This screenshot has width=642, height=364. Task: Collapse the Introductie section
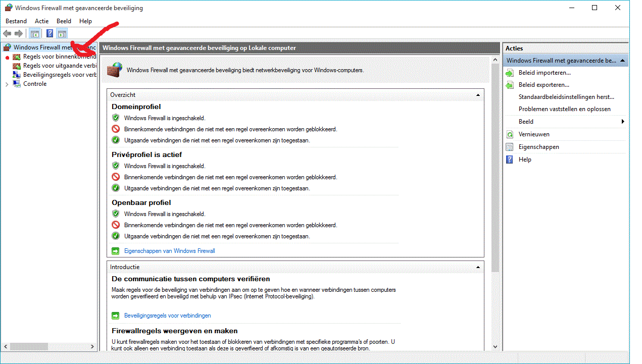(478, 267)
